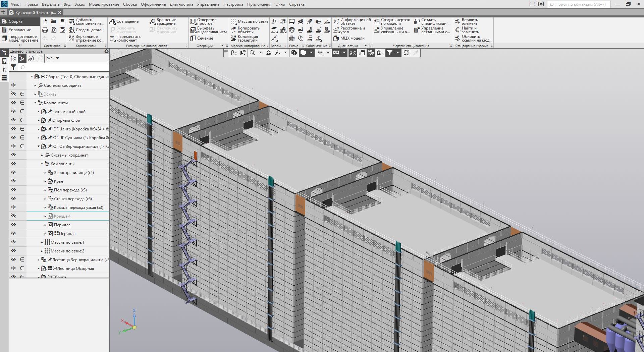Expand the toolbar sets chevron below Твердотельное моделирование

(x=20, y=45)
